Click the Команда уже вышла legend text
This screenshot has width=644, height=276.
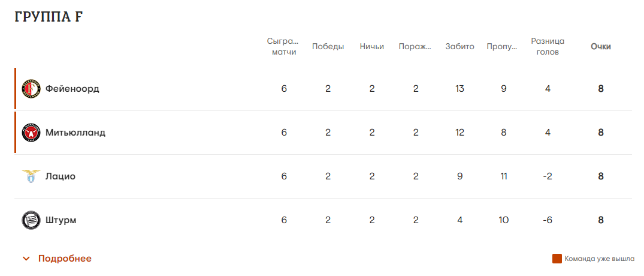[599, 259]
